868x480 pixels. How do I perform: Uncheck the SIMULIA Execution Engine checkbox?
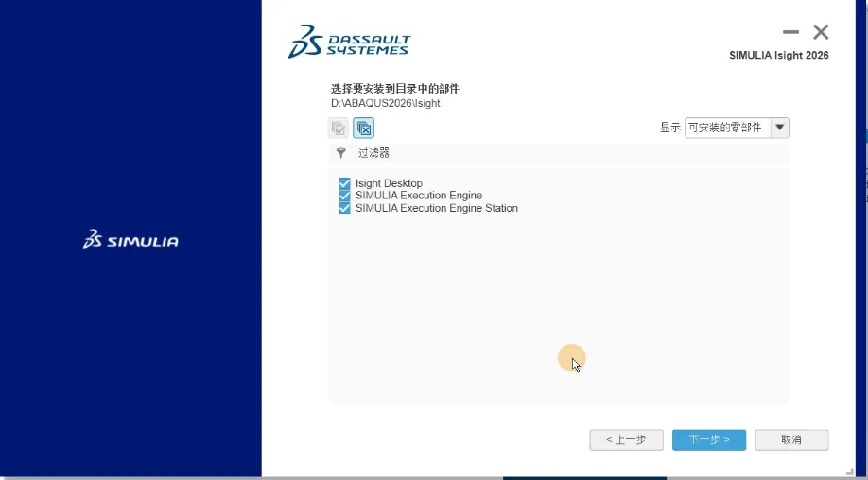(344, 196)
